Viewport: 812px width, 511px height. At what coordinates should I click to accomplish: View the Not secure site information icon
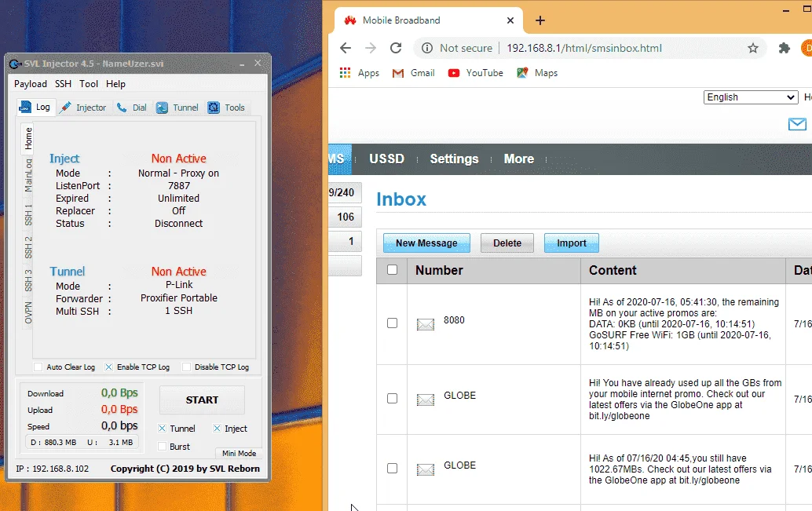coord(426,48)
